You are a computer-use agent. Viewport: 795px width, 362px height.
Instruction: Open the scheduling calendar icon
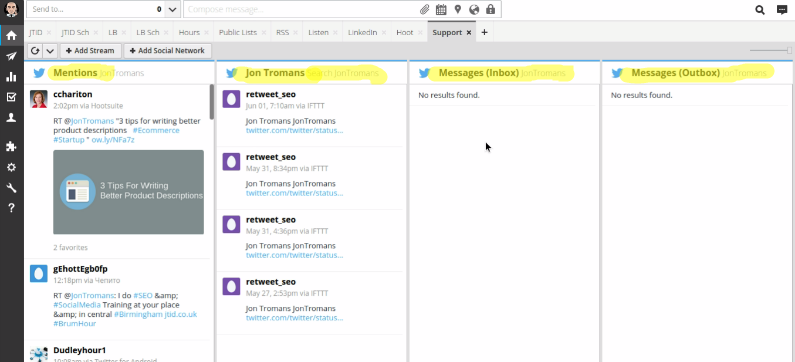[x=441, y=10]
